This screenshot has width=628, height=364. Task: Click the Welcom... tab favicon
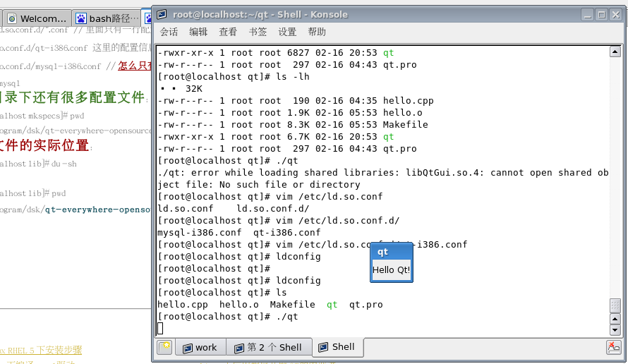[x=13, y=18]
